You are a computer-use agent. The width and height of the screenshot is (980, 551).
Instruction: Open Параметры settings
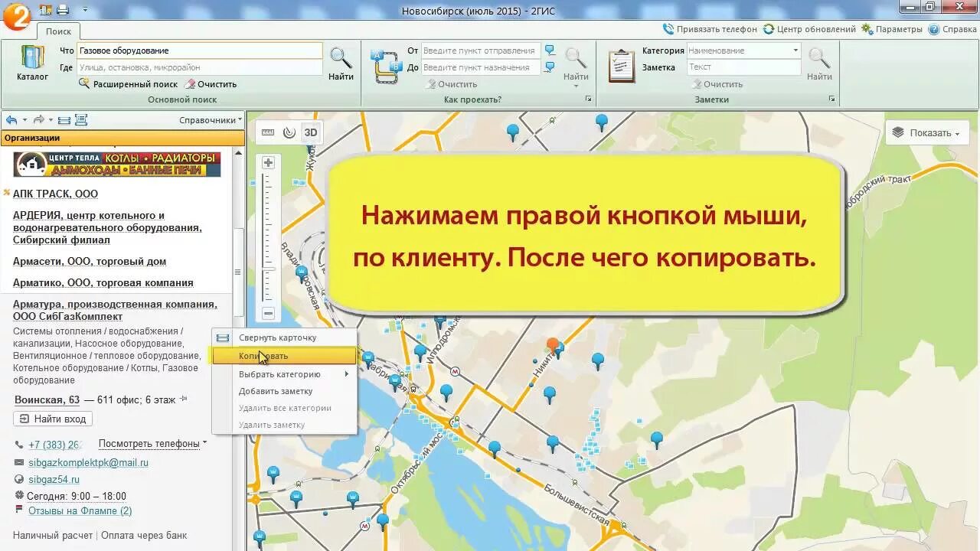(x=892, y=29)
